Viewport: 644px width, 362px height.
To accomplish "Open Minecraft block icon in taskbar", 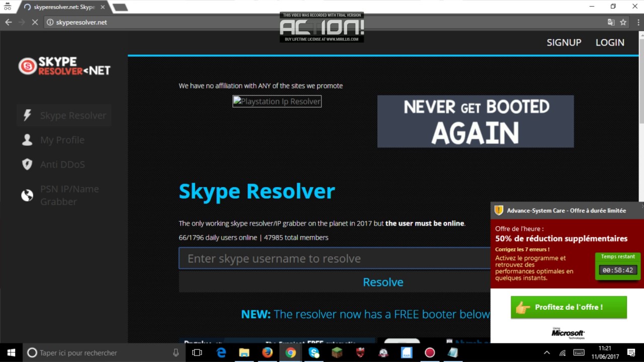I will [337, 352].
